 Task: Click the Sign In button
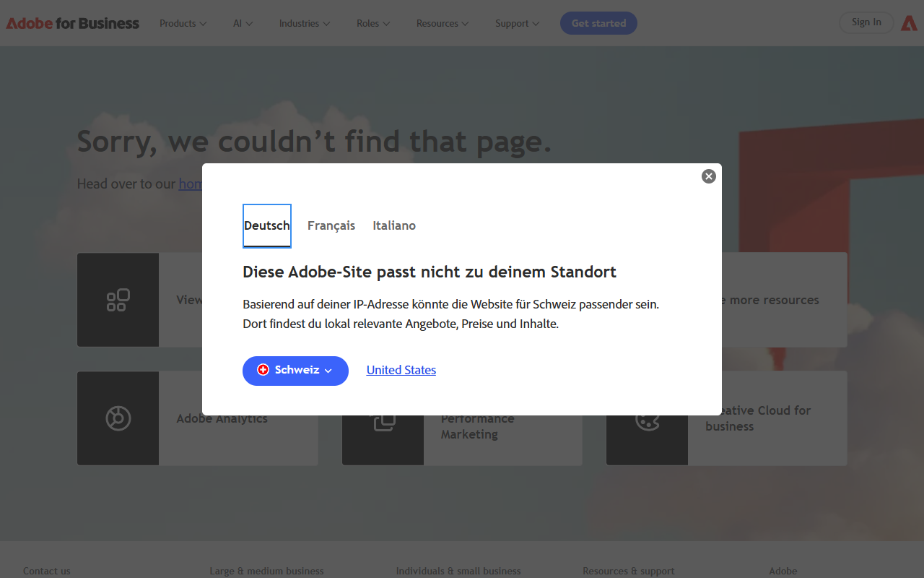coord(866,22)
